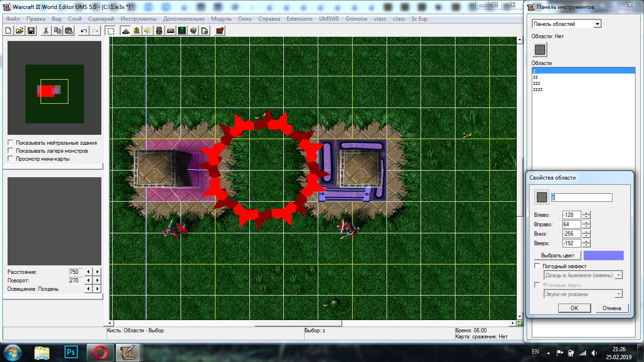The height and width of the screenshot is (362, 644).
Task: Open the 'Grimoire' menu
Action: 356,19
